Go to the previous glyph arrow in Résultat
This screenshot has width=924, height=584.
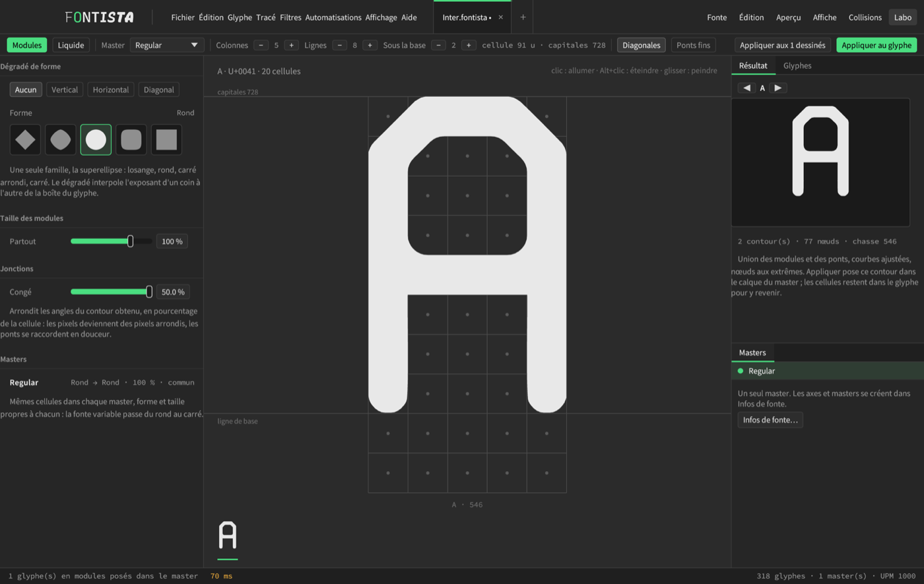click(x=746, y=88)
